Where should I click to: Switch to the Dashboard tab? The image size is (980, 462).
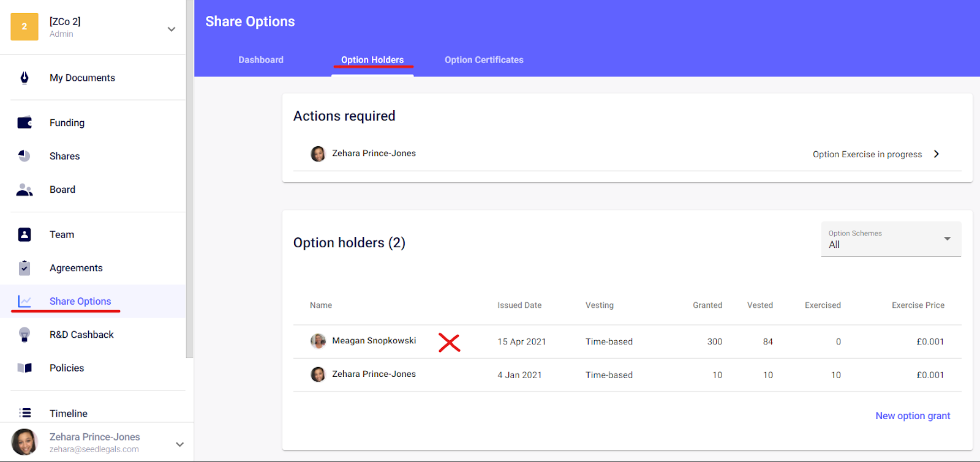tap(261, 60)
